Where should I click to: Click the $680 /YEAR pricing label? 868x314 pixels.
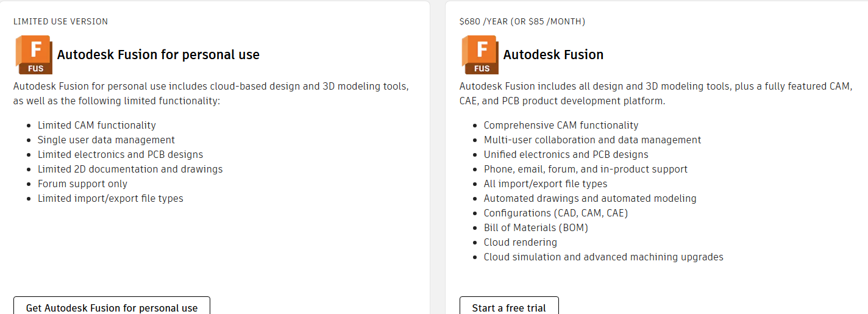tap(522, 21)
